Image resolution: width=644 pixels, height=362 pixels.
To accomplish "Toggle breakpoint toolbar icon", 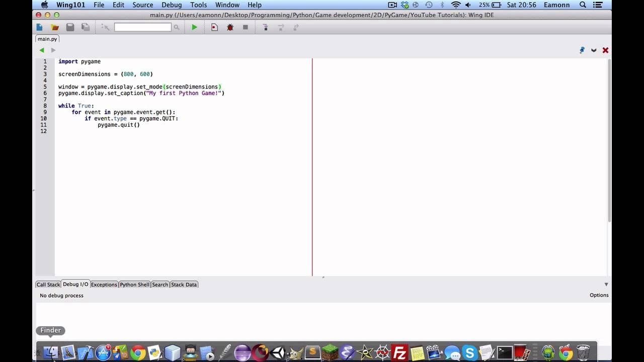I will [x=214, y=27].
